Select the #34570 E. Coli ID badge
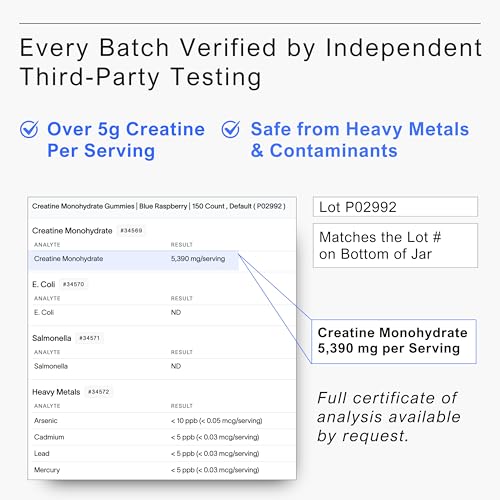 point(74,284)
